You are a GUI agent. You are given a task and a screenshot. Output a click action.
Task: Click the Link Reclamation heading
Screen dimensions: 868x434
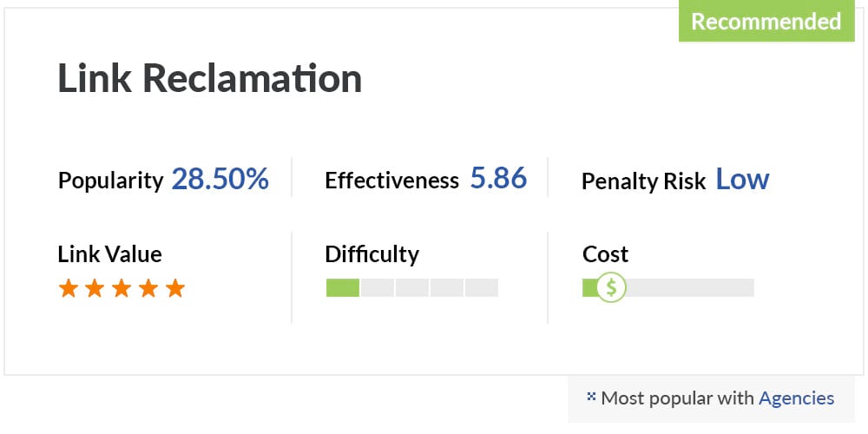coord(210,79)
